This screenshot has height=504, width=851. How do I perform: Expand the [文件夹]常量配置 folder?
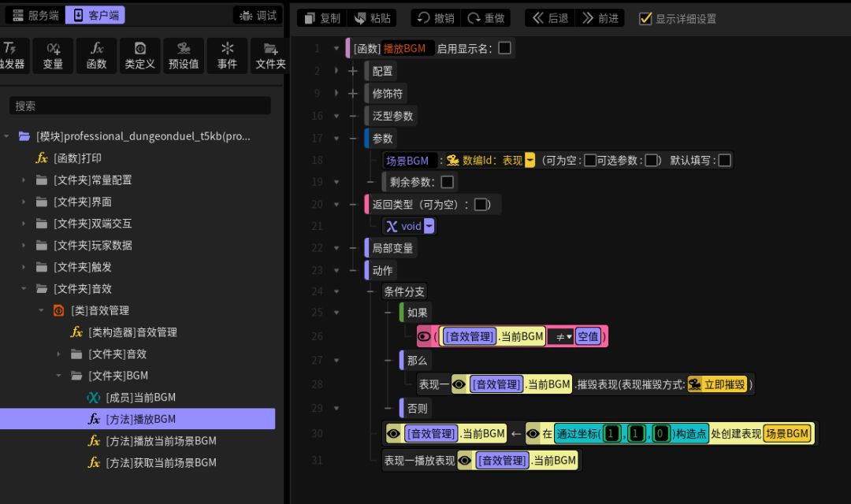[x=24, y=180]
